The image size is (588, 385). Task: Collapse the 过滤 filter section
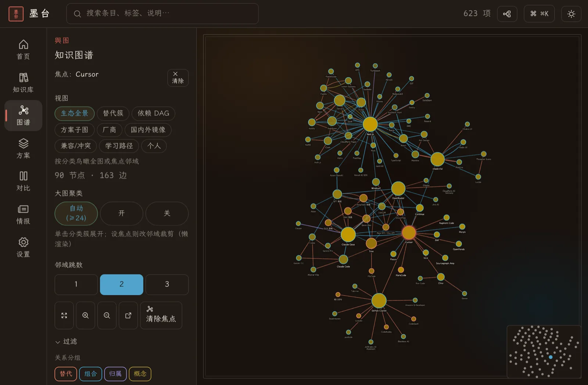(x=66, y=342)
